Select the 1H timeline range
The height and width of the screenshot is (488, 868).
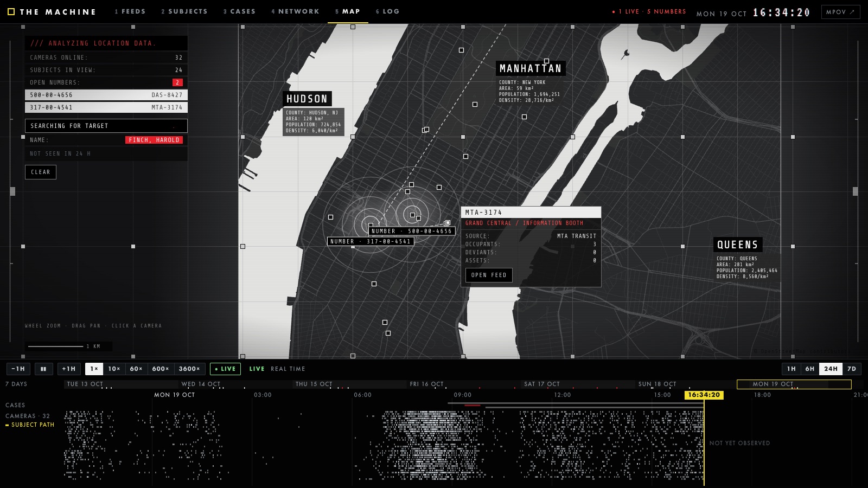point(792,369)
